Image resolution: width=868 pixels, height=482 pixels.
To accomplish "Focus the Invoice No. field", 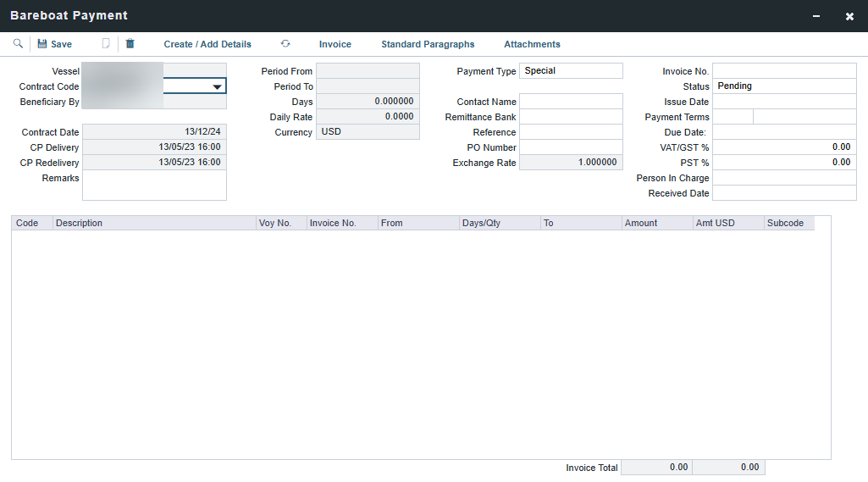I will [x=783, y=71].
